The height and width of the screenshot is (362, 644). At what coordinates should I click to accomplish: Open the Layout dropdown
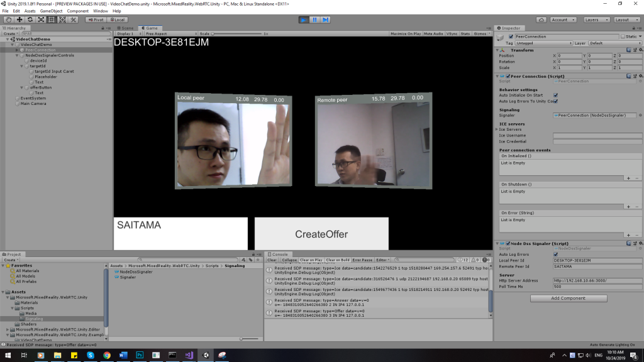(627, 19)
